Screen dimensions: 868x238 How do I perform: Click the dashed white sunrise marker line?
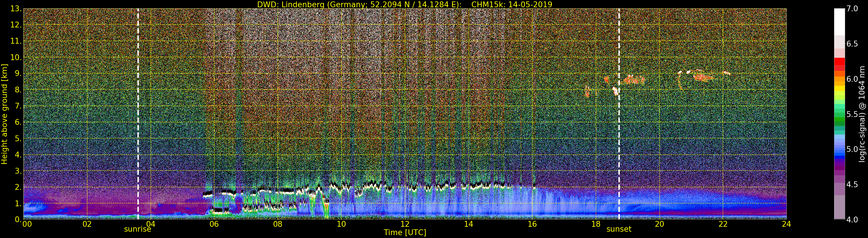[138, 114]
